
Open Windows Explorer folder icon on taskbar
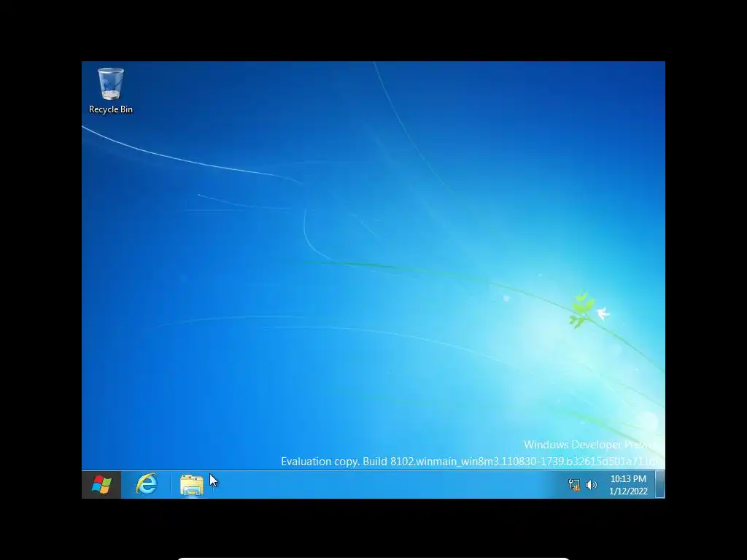pos(192,485)
